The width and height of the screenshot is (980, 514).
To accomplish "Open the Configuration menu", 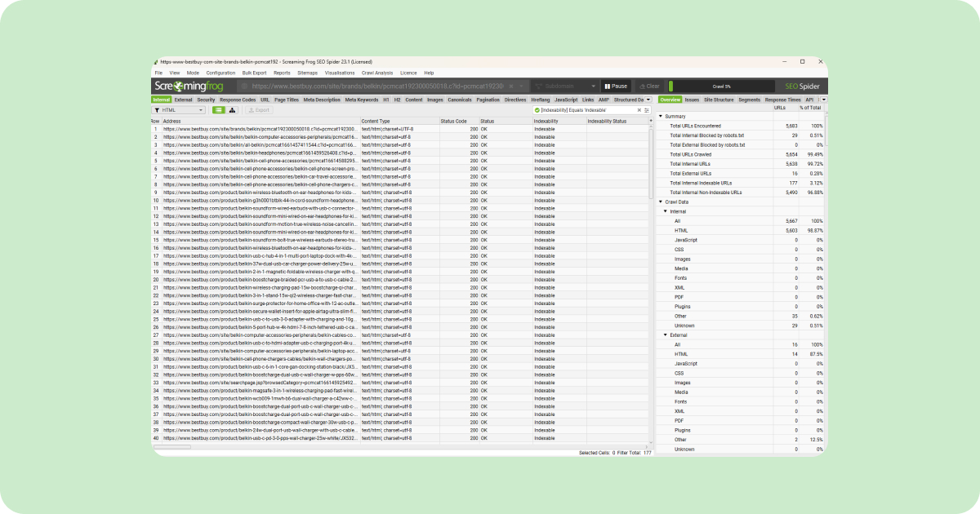I will (219, 72).
